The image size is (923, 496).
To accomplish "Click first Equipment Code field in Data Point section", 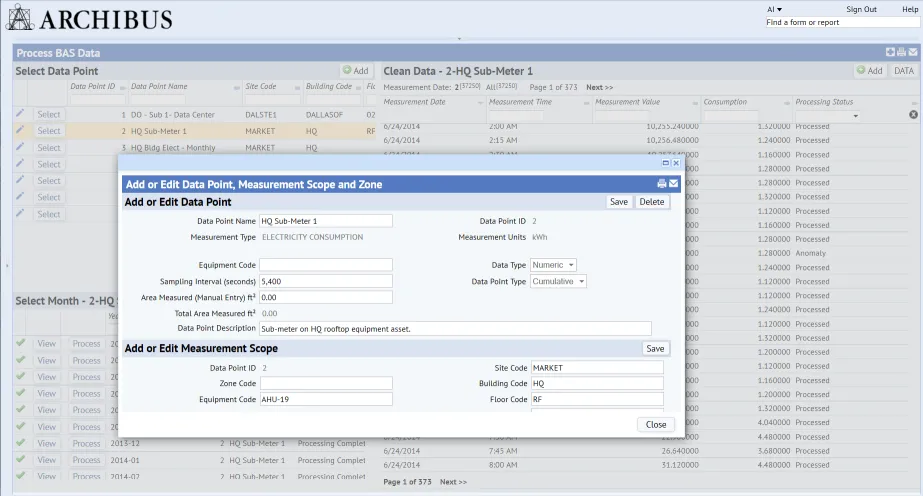I will 326,265.
